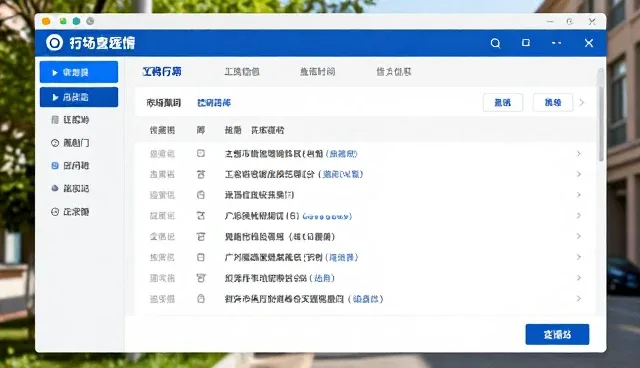Open sidebar item with blue square icon
This screenshot has height=368, width=640.
pyautogui.click(x=70, y=166)
